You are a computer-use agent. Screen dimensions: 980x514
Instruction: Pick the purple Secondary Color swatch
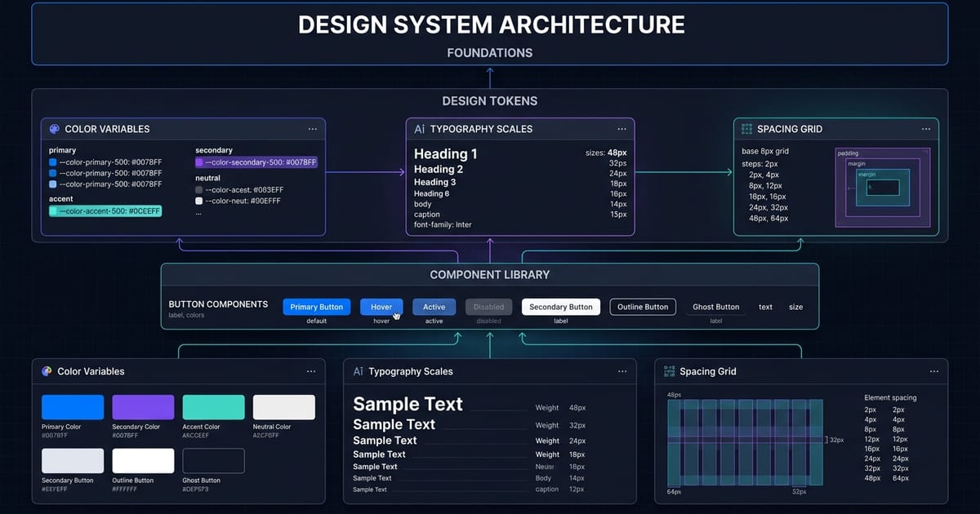coord(143,407)
